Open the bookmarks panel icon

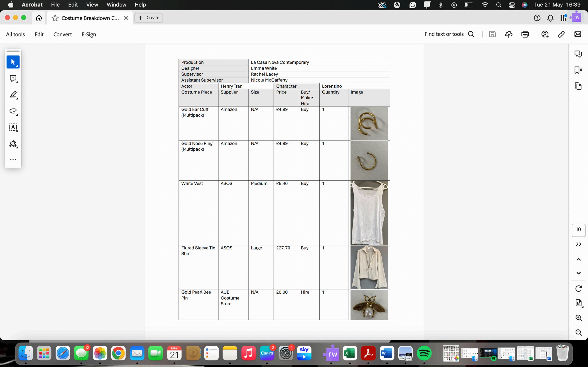coord(578,70)
